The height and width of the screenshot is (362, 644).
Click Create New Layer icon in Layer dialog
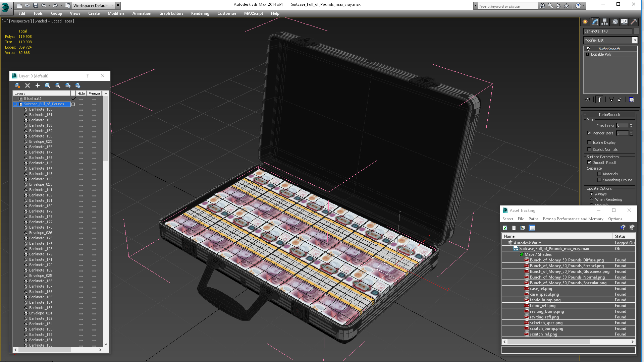(17, 85)
